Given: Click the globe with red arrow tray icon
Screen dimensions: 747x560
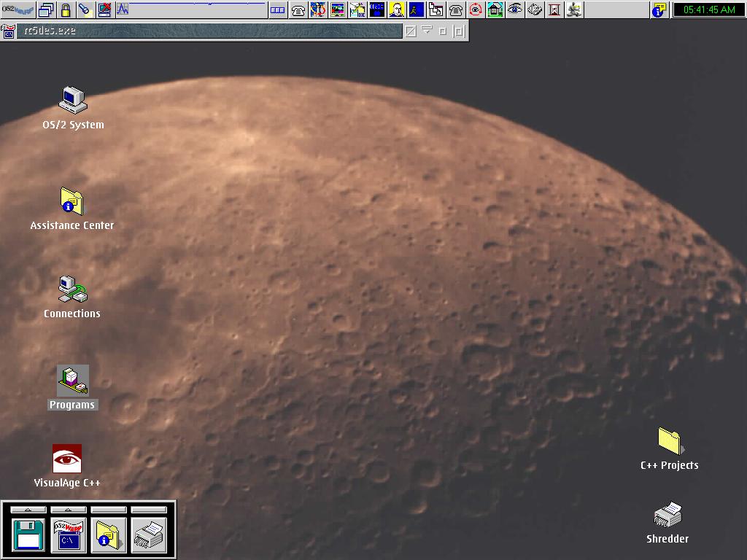Looking at the screenshot, I should pos(318,9).
